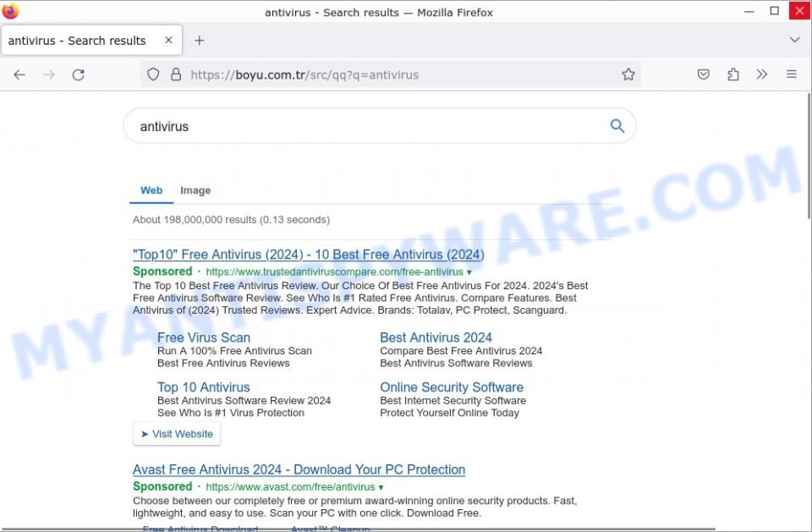
Task: Expand trustedantiviruscompare URL dropdown arrow
Action: point(469,272)
